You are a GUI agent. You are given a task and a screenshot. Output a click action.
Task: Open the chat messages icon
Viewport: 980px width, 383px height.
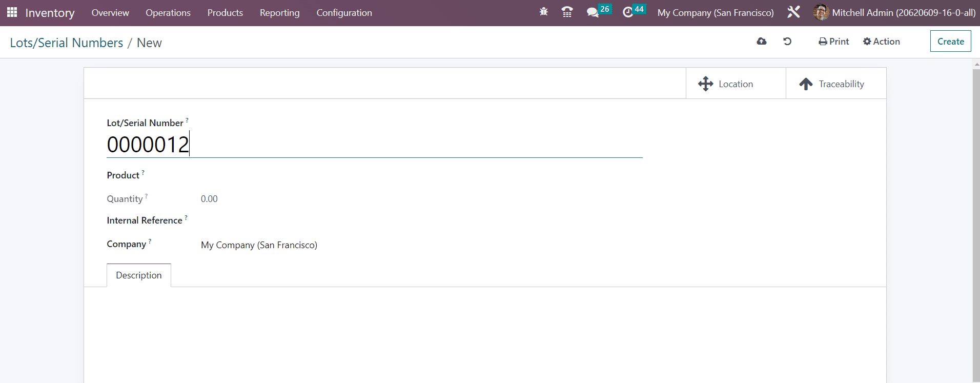coord(593,12)
